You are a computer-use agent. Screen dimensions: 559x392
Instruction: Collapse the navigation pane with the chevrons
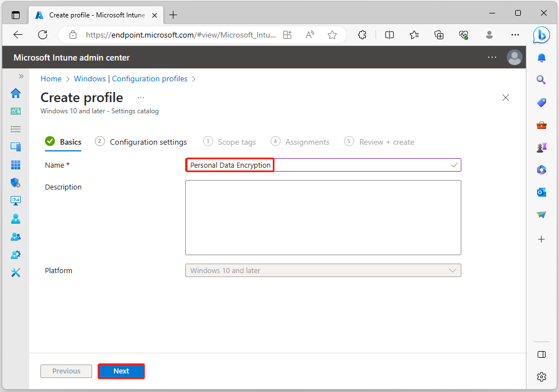[x=21, y=77]
